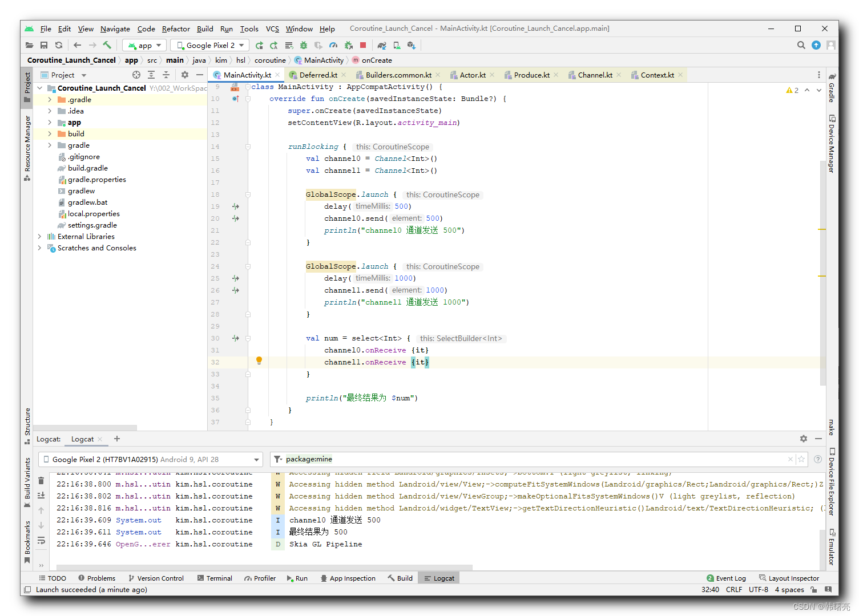Toggle the Resource Manager sidebar button
The width and height of the screenshot is (859, 616).
pos(27,148)
